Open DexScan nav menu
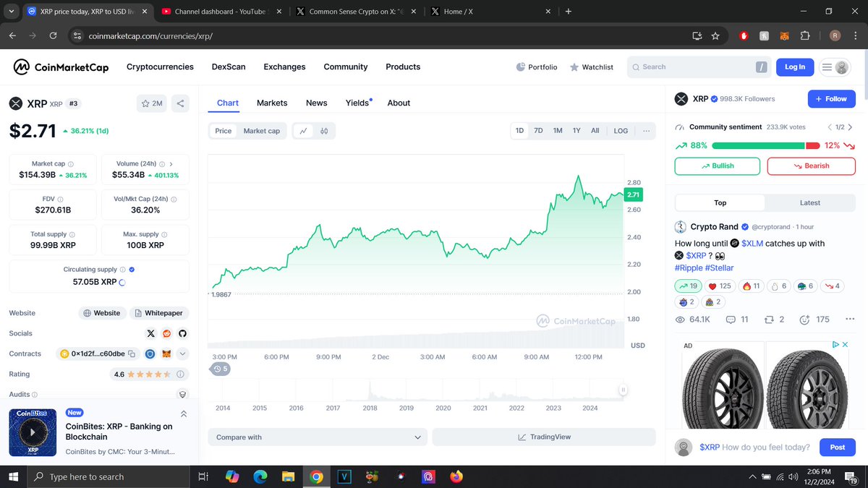Viewport: 868px width, 488px height. (229, 67)
